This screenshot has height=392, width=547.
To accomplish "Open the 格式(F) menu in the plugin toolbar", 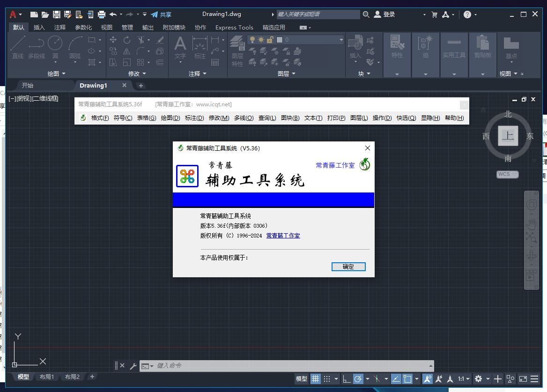I will [100, 118].
